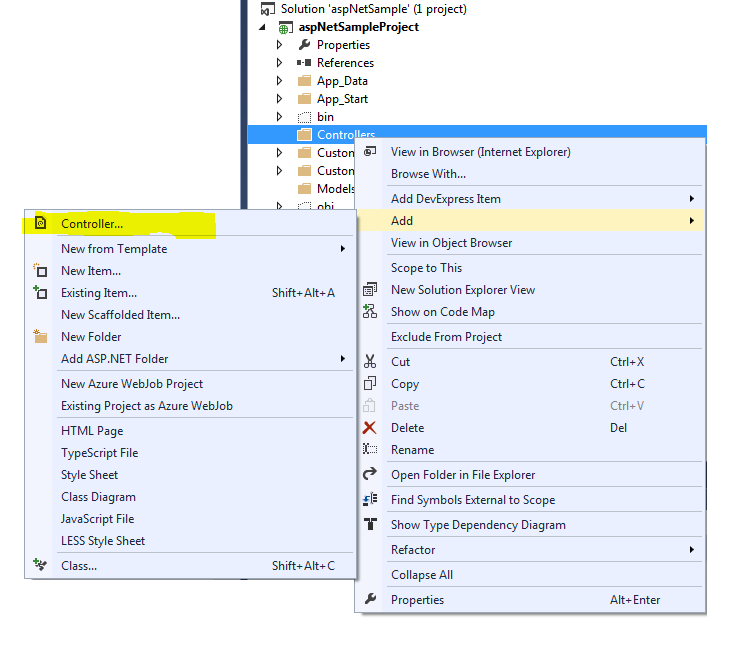The height and width of the screenshot is (655, 756).
Task: Click the red Delete X icon
Action: tap(370, 428)
